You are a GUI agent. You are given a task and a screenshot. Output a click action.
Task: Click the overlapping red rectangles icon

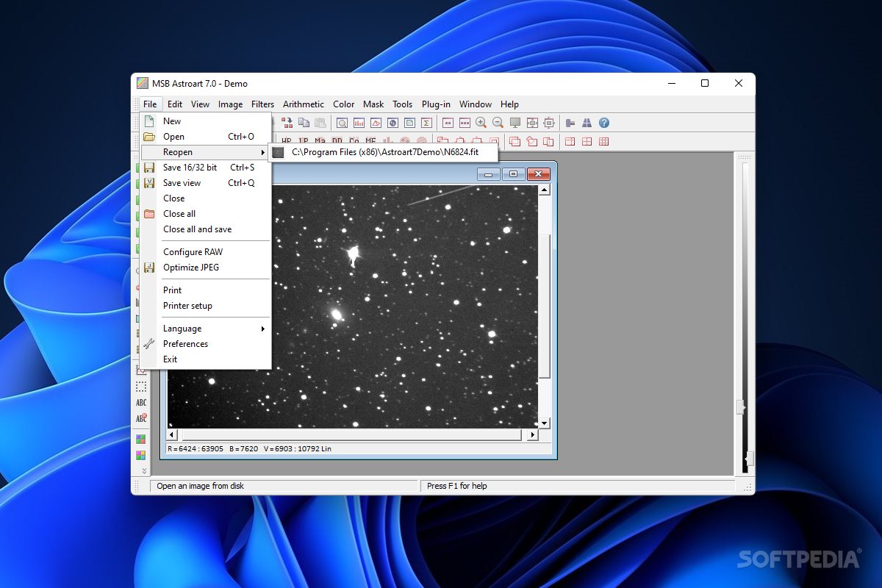pos(514,141)
